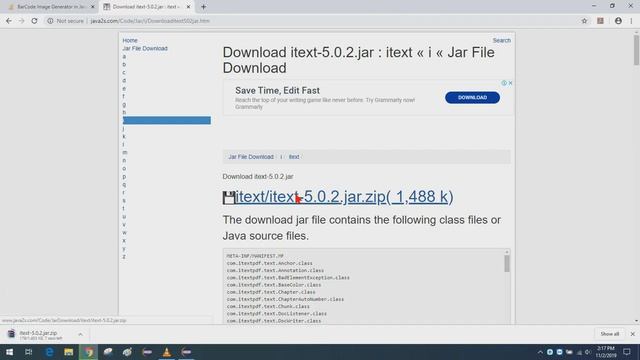Select letter m in sidebar index

(124, 152)
